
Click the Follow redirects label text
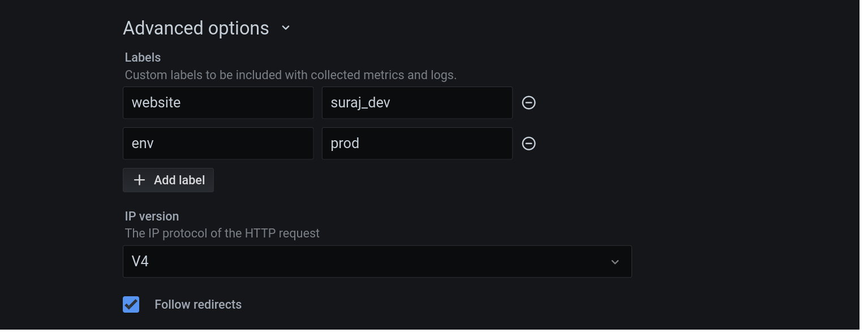point(198,305)
